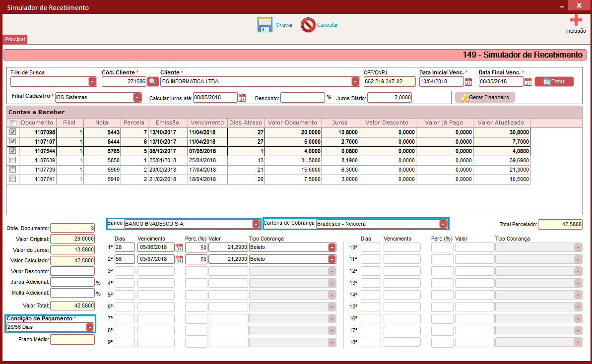This screenshot has height=364, width=592.
Task: Click the Inclusão plus icon
Action: coord(576,20)
